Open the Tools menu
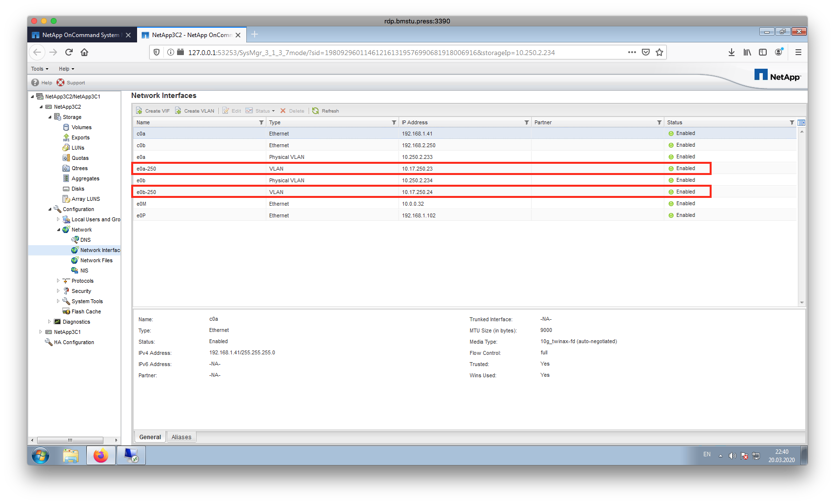835x504 pixels. [x=40, y=69]
